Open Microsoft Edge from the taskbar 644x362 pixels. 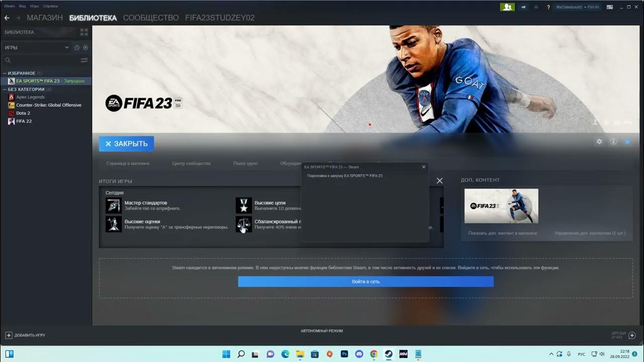pos(285,354)
